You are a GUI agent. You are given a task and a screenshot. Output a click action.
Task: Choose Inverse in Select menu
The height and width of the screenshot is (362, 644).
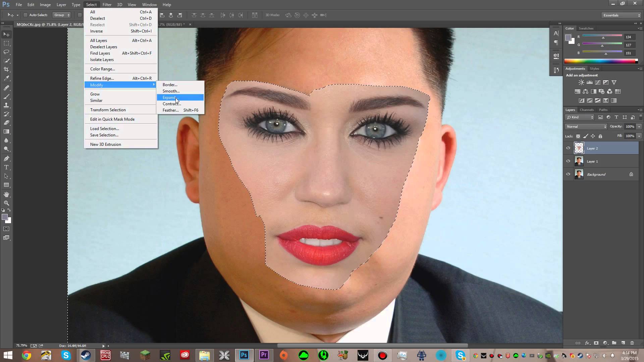point(121,31)
